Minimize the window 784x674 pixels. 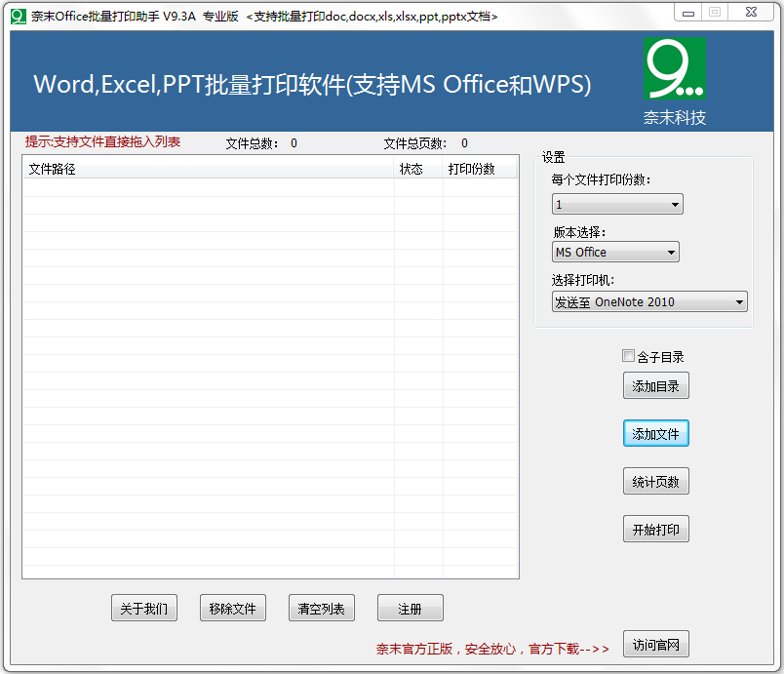pyautogui.click(x=688, y=13)
